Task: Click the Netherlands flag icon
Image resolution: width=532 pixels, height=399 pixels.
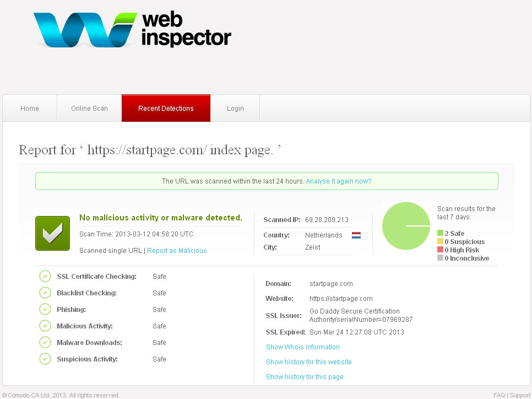Action: (356, 235)
